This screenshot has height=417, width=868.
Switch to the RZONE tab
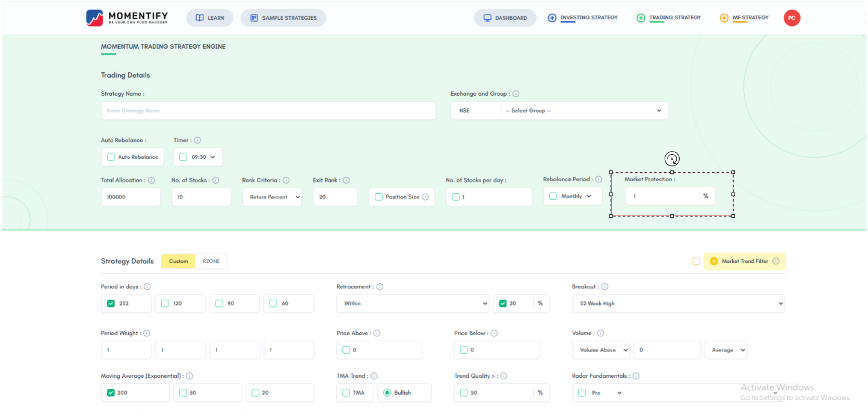click(211, 261)
